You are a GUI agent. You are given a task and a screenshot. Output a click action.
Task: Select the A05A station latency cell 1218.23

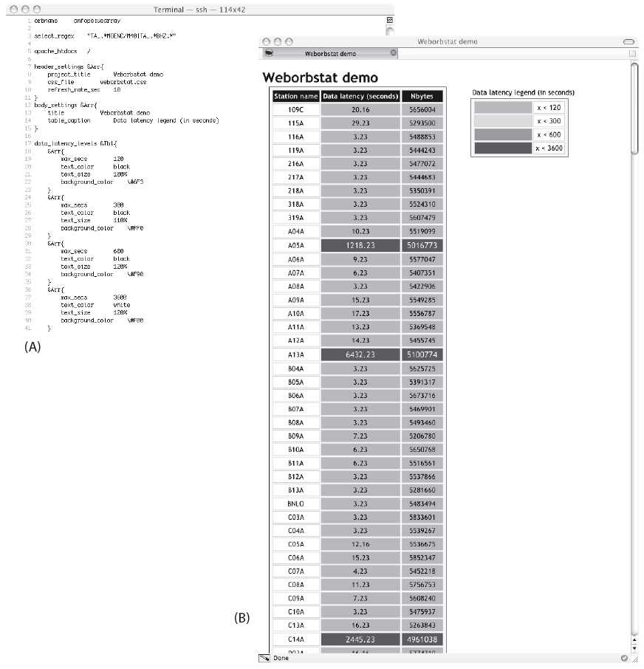[x=360, y=245]
